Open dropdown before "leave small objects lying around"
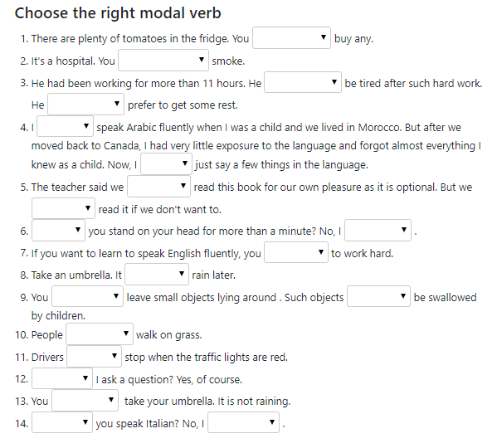 tap(87, 296)
